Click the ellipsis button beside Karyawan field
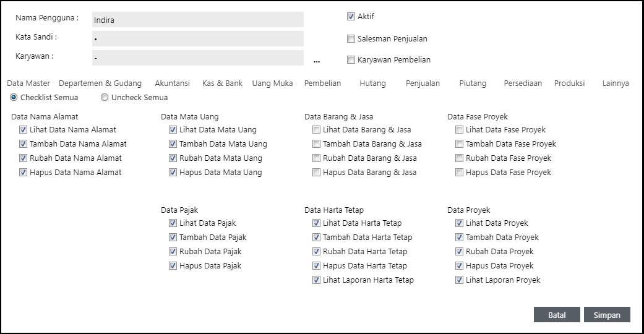Image resolution: width=644 pixels, height=334 pixels. click(317, 61)
